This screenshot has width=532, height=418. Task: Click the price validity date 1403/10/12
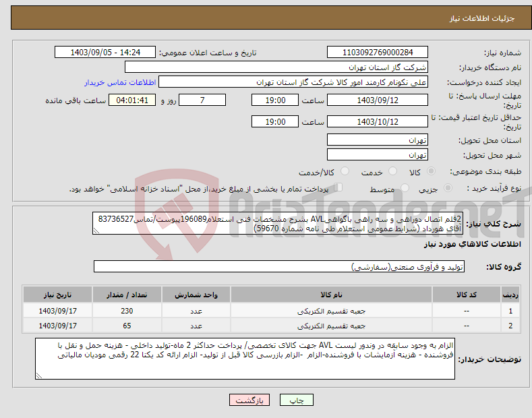coord(378,121)
